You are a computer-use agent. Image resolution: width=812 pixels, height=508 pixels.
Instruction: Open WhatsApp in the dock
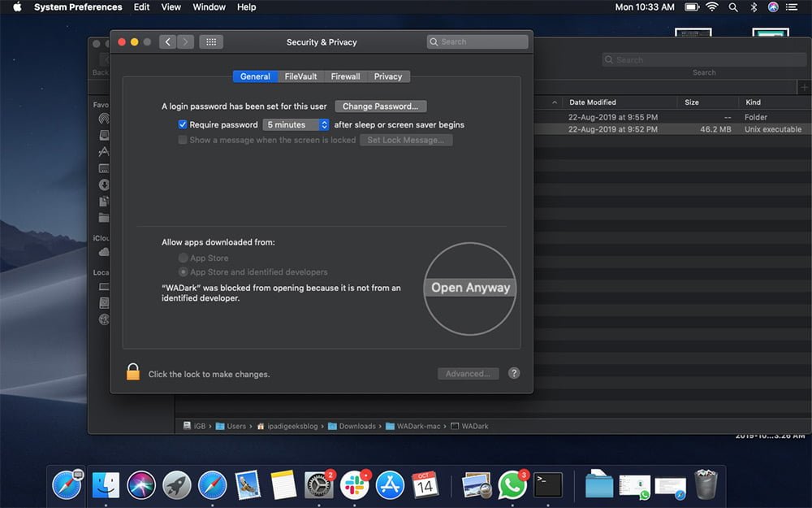click(x=512, y=486)
